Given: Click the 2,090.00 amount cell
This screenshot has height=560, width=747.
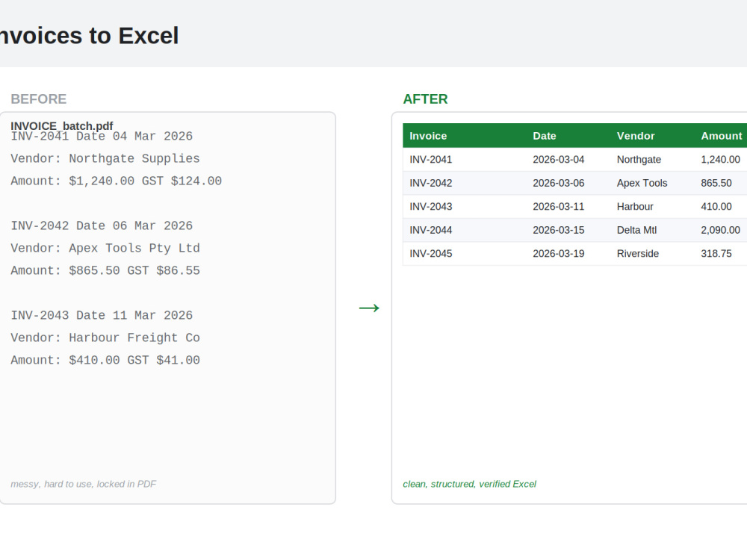Looking at the screenshot, I should (x=721, y=230).
